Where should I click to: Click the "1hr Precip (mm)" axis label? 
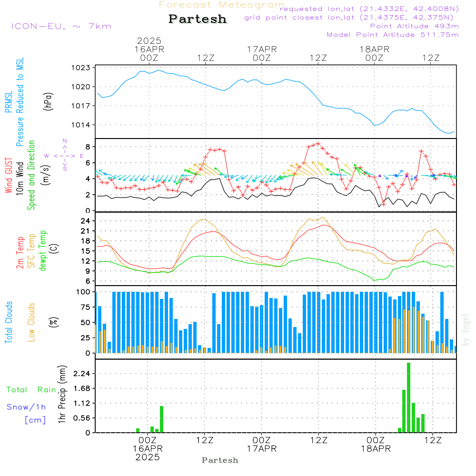[61, 394]
